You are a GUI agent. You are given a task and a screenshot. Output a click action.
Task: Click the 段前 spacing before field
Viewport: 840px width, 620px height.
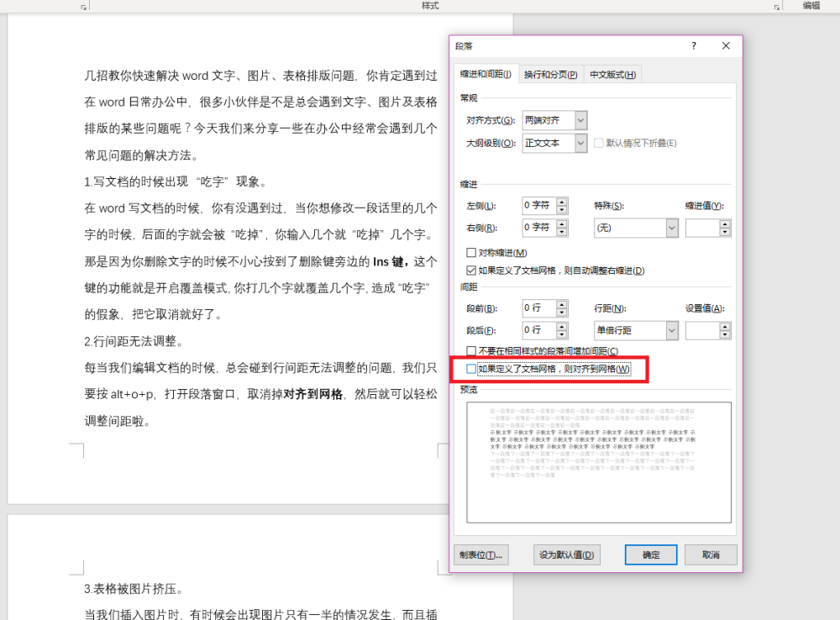pyautogui.click(x=539, y=308)
